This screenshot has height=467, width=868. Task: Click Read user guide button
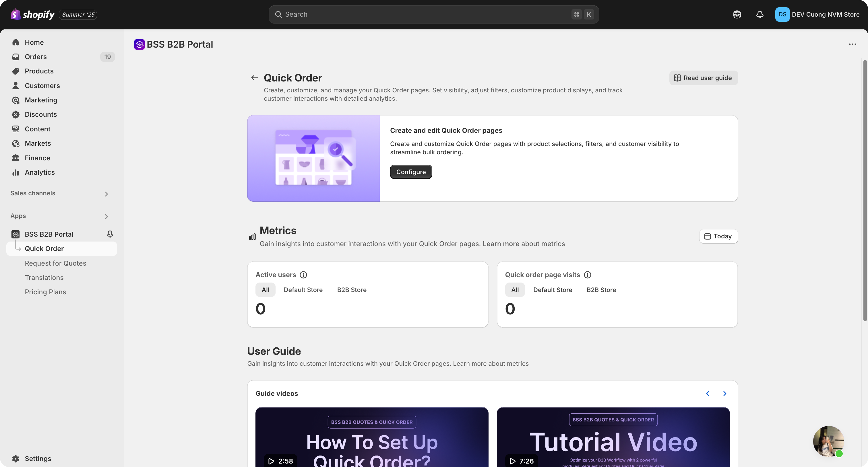(703, 78)
